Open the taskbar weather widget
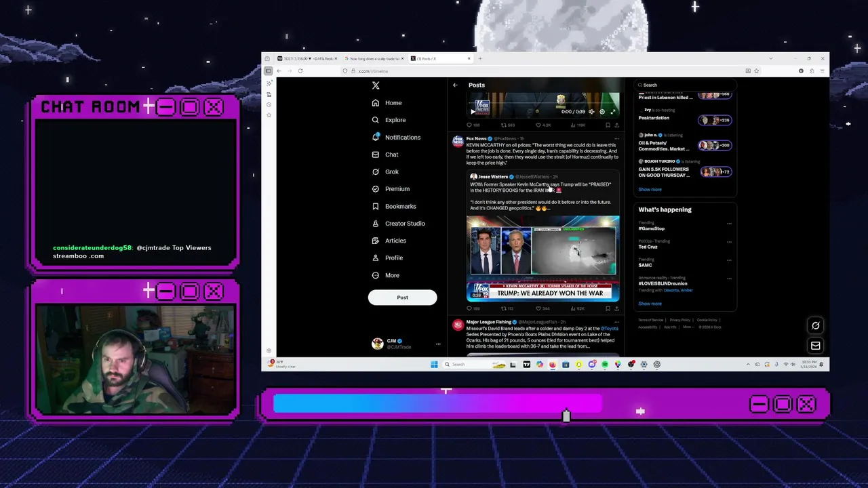868x488 pixels. point(280,365)
